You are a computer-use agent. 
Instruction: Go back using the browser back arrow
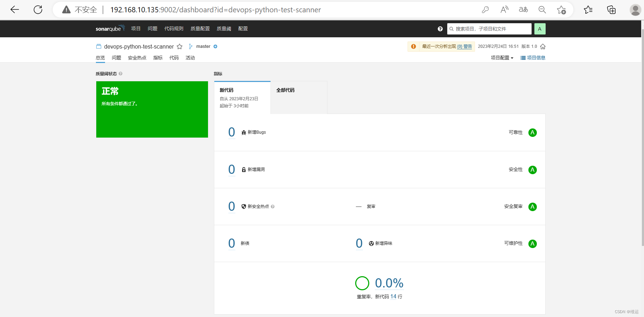[15, 10]
